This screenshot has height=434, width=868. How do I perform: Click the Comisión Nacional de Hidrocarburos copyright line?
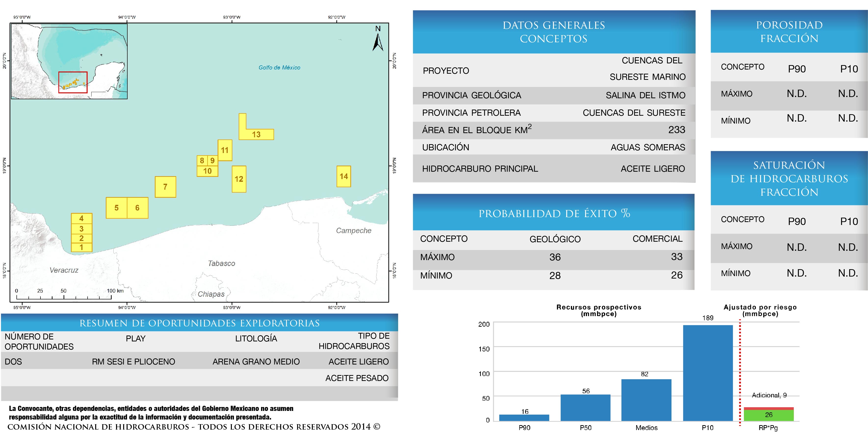[x=194, y=427]
